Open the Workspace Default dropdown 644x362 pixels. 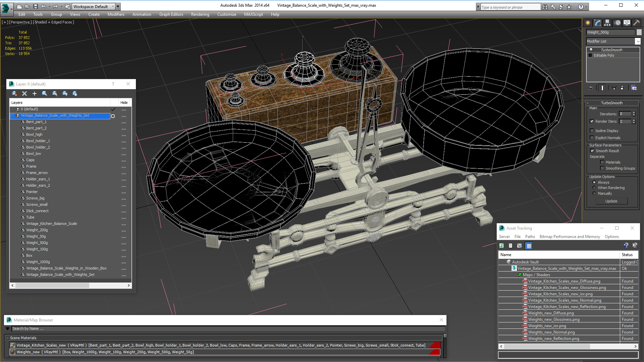[x=113, y=6]
